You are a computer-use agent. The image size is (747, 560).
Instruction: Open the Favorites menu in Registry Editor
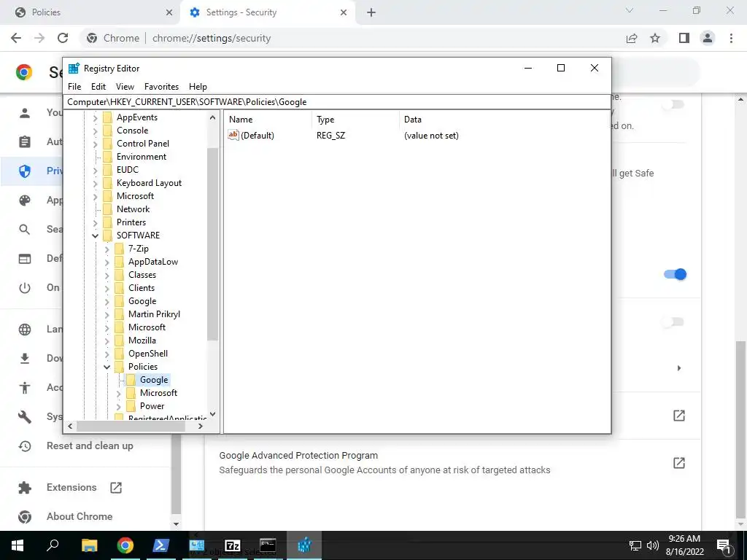(x=161, y=87)
